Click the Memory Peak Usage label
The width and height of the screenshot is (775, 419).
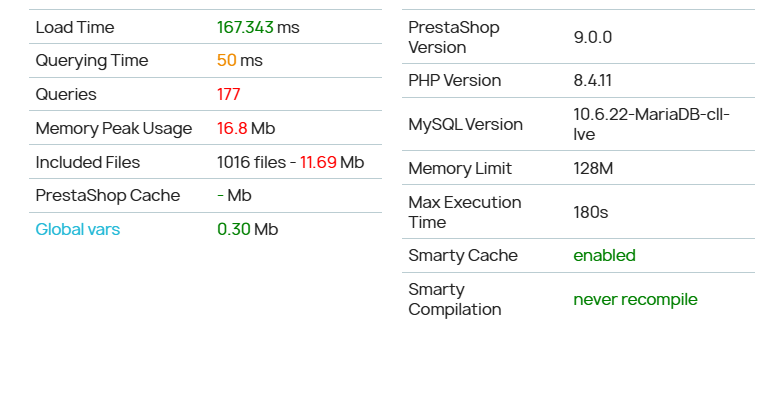pos(114,128)
